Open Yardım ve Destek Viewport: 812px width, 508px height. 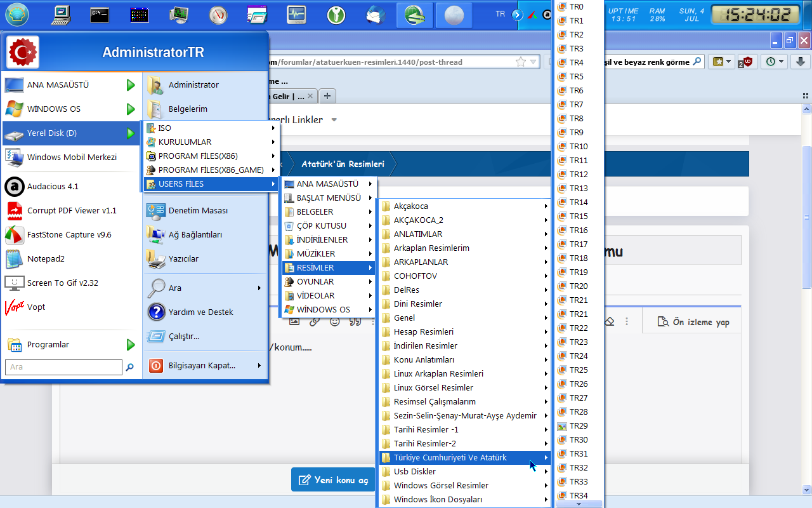pos(205,312)
